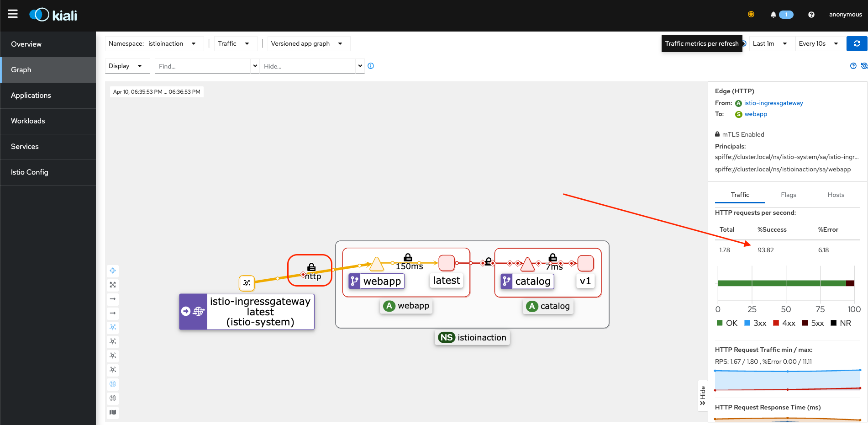Click the webapp service branch icon
This screenshot has height=425, width=868.
pyautogui.click(x=355, y=281)
